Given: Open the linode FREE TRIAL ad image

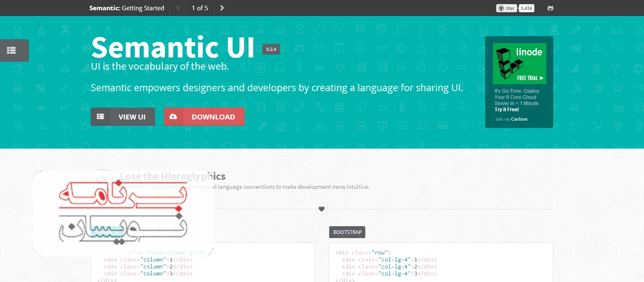Looking at the screenshot, I should click(519, 64).
